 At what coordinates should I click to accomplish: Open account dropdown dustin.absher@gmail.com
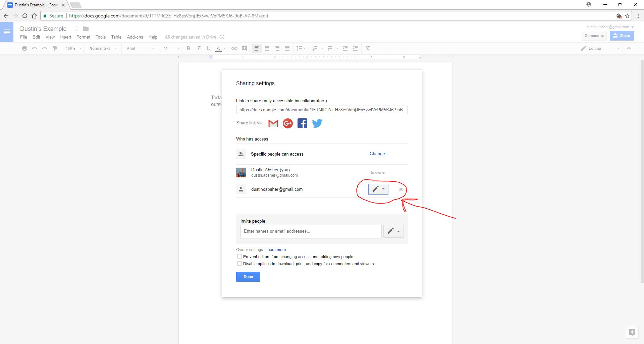610,27
